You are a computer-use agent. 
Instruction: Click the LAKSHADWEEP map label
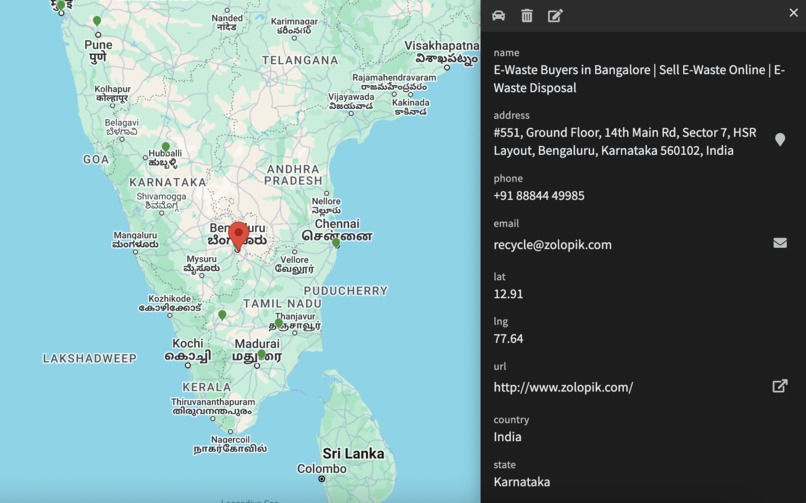click(89, 358)
